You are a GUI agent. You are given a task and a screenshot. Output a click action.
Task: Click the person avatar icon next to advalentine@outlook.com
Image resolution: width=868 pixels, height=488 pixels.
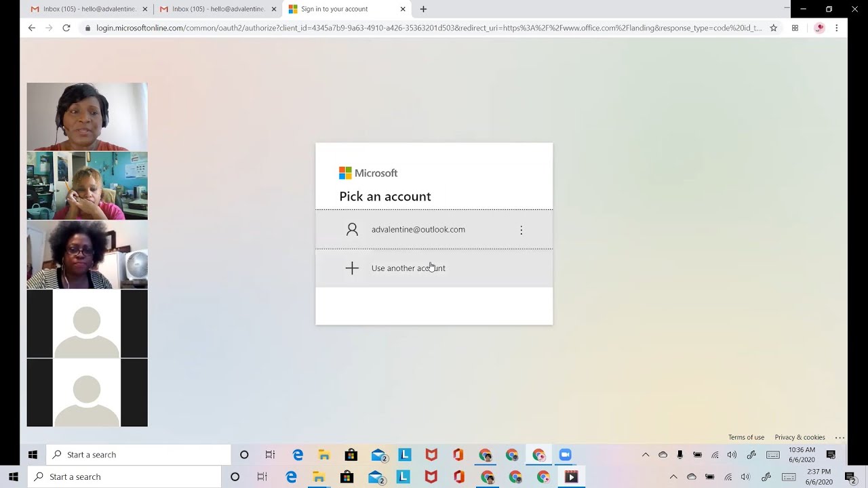tap(352, 230)
